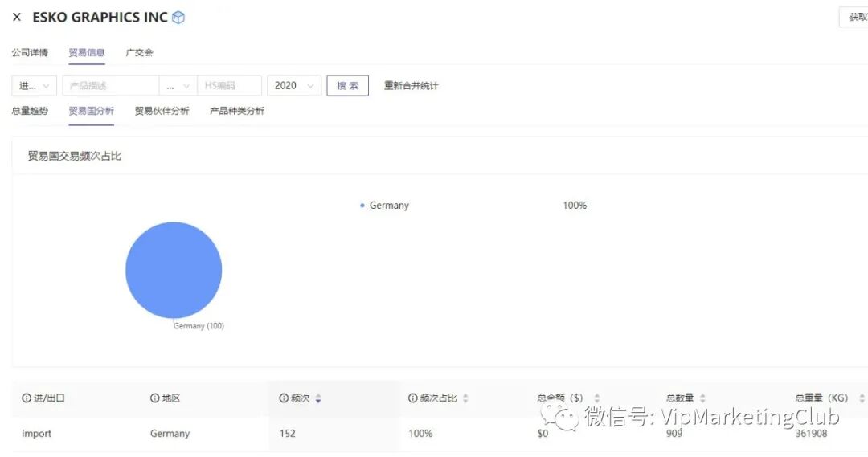Click the blue Germany pie chart slice

point(174,270)
